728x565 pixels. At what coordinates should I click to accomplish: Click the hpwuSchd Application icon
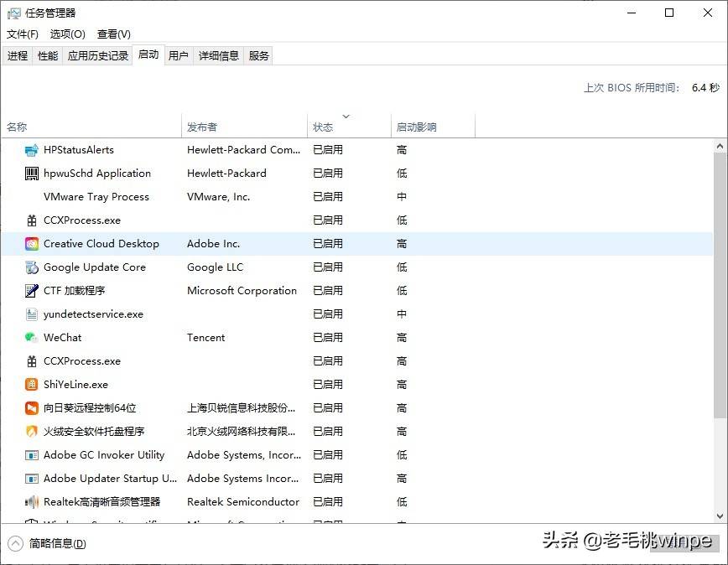tap(31, 173)
